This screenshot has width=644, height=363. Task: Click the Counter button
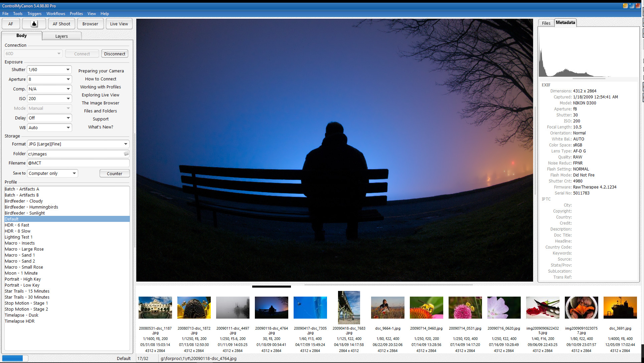click(114, 173)
